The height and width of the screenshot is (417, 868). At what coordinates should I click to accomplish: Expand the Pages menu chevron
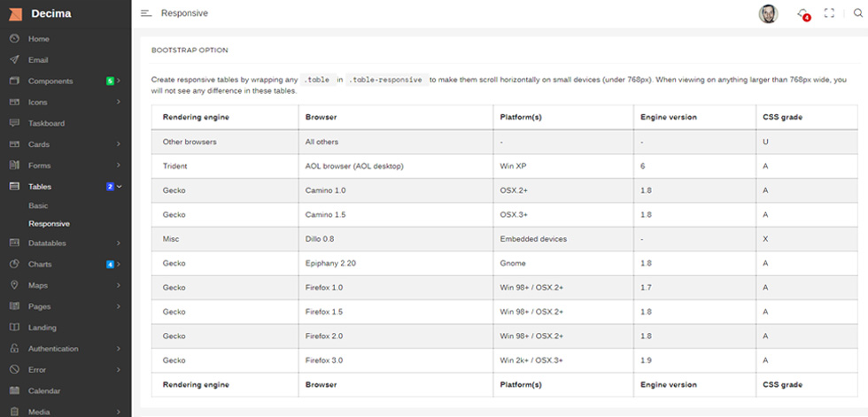pyautogui.click(x=119, y=305)
